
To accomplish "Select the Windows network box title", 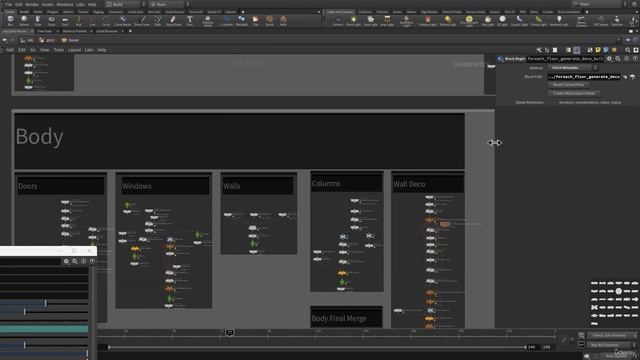I will point(137,186).
